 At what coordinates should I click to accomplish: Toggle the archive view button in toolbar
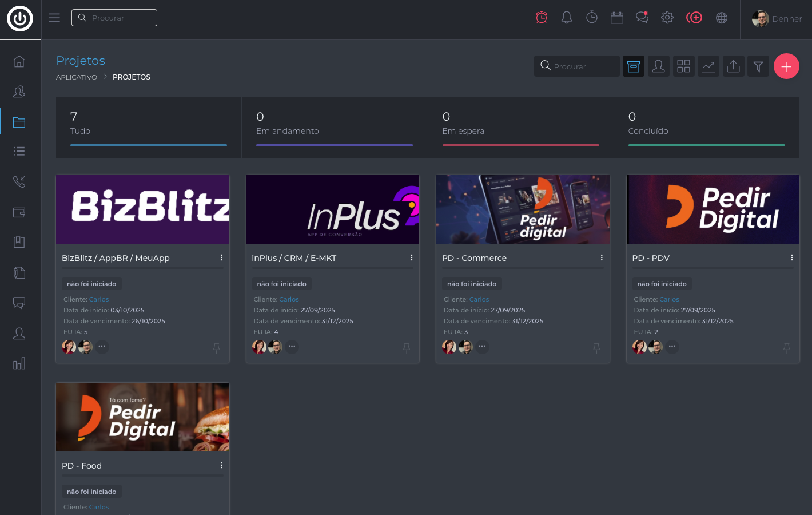coord(634,66)
